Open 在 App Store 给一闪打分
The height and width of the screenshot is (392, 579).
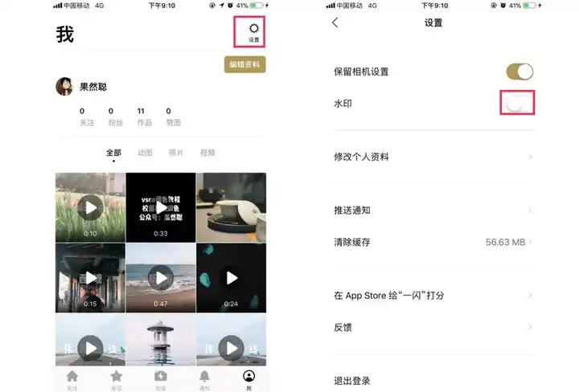coord(433,296)
